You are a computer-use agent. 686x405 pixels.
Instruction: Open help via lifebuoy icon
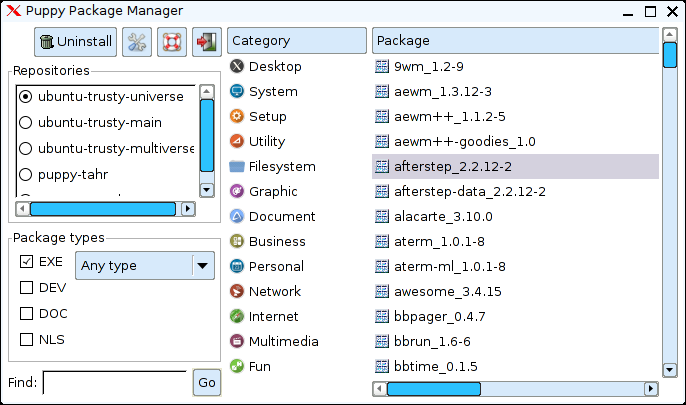(172, 42)
